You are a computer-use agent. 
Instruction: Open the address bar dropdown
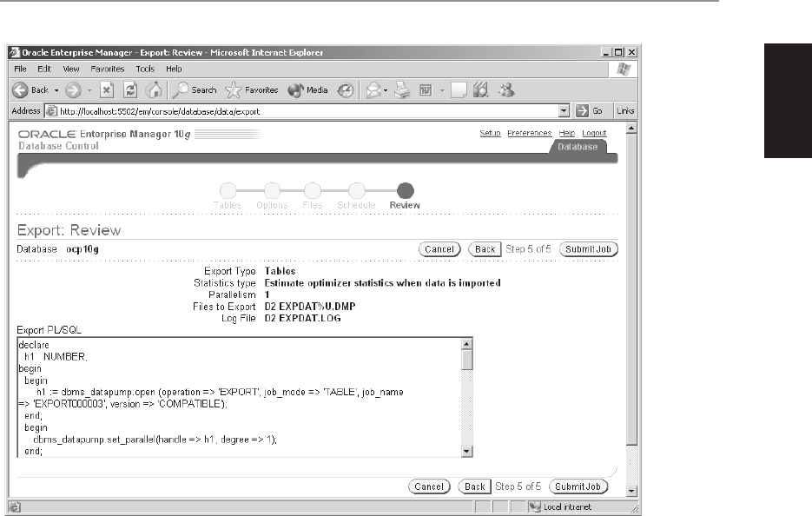(564, 111)
